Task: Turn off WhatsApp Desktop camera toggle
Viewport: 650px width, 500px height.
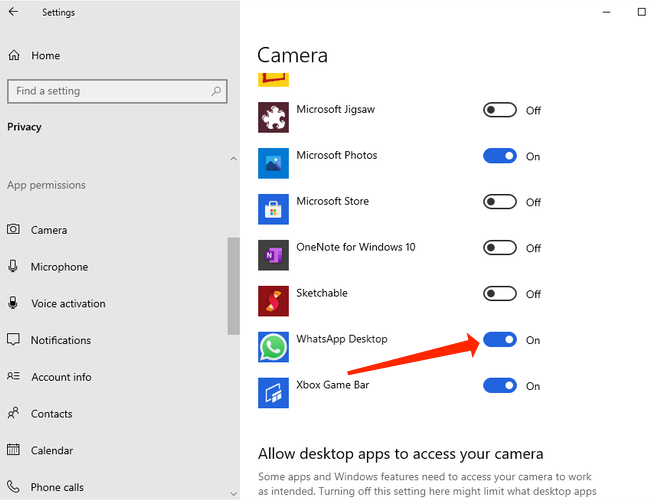Action: tap(500, 340)
